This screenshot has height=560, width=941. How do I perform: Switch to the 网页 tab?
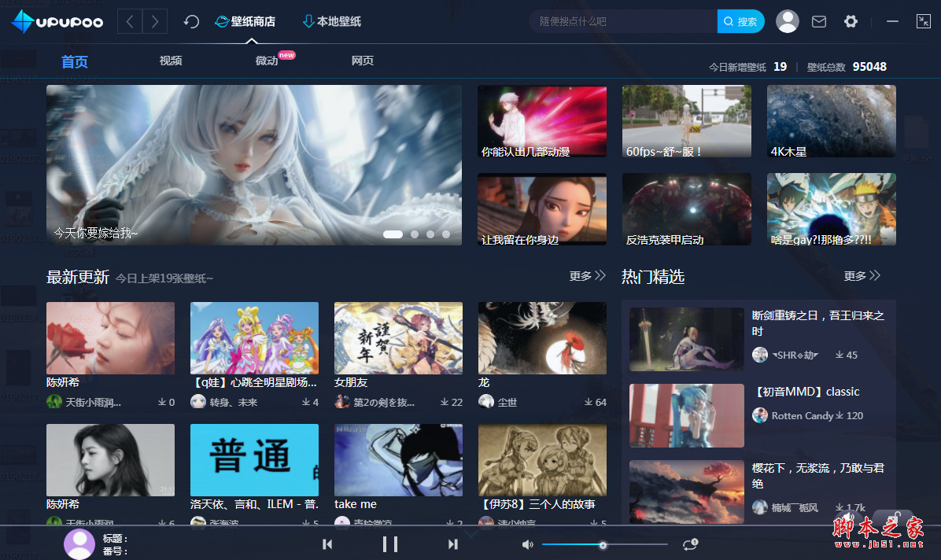(363, 61)
